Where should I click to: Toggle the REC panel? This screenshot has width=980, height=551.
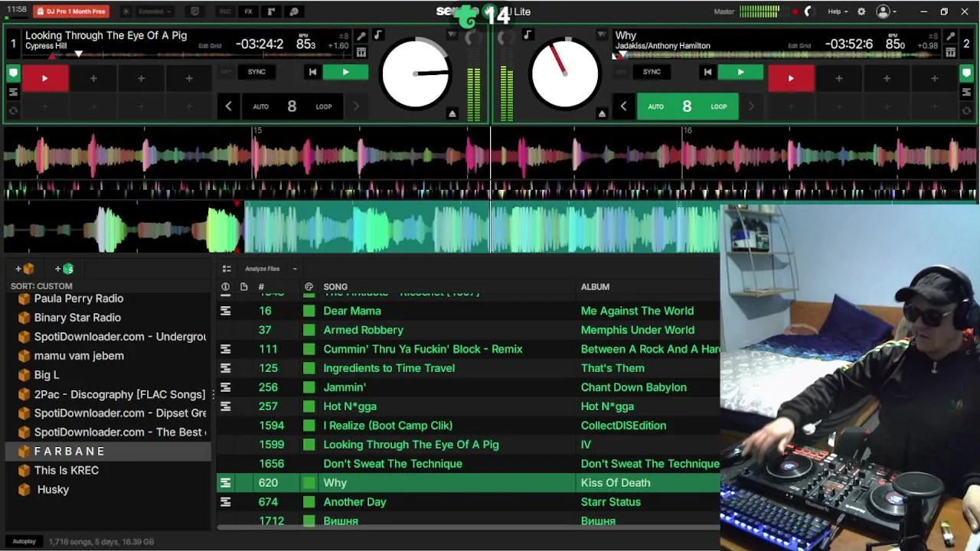tap(225, 11)
